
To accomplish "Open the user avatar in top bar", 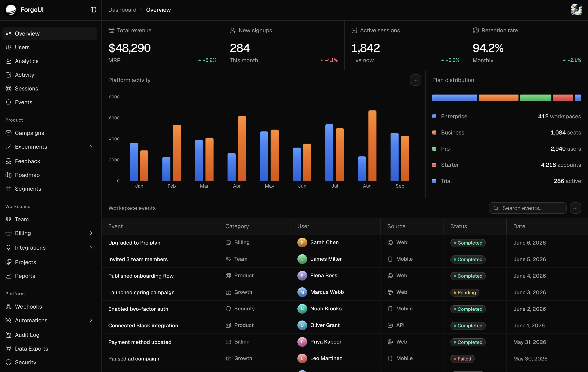I will click(x=576, y=10).
